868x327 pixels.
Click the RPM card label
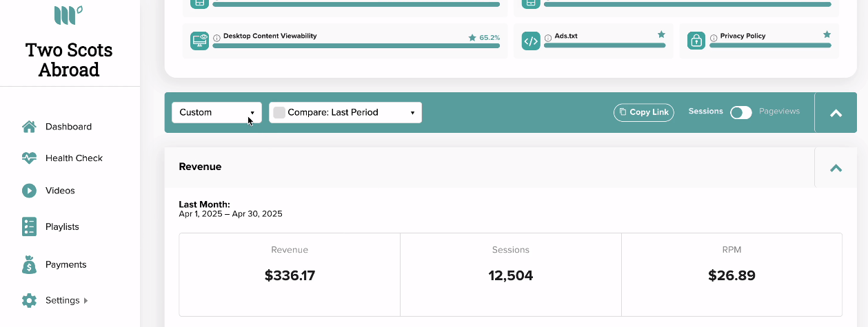point(731,250)
